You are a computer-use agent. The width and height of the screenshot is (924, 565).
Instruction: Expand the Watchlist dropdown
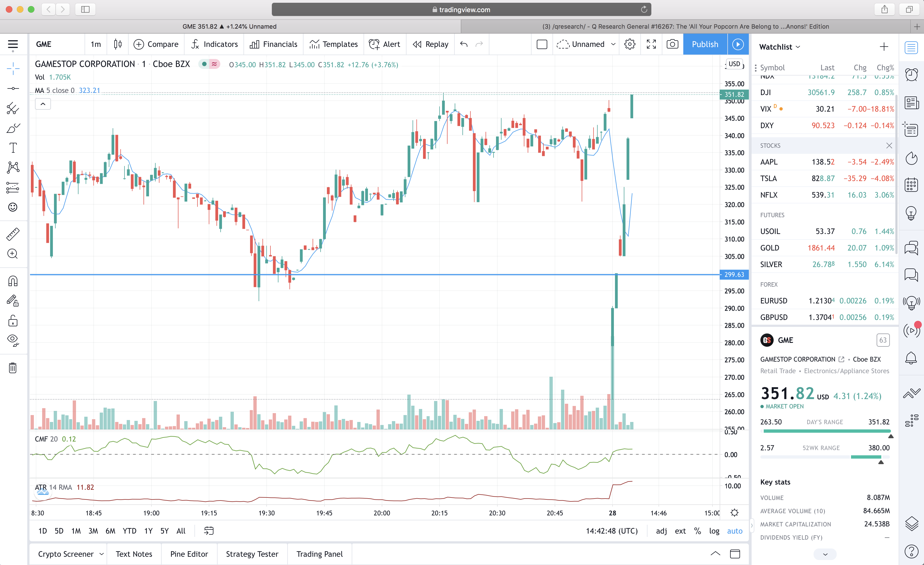(780, 47)
